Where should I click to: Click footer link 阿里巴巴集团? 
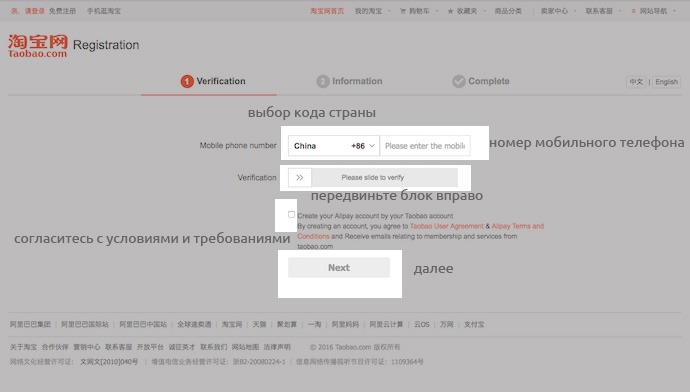point(30,324)
